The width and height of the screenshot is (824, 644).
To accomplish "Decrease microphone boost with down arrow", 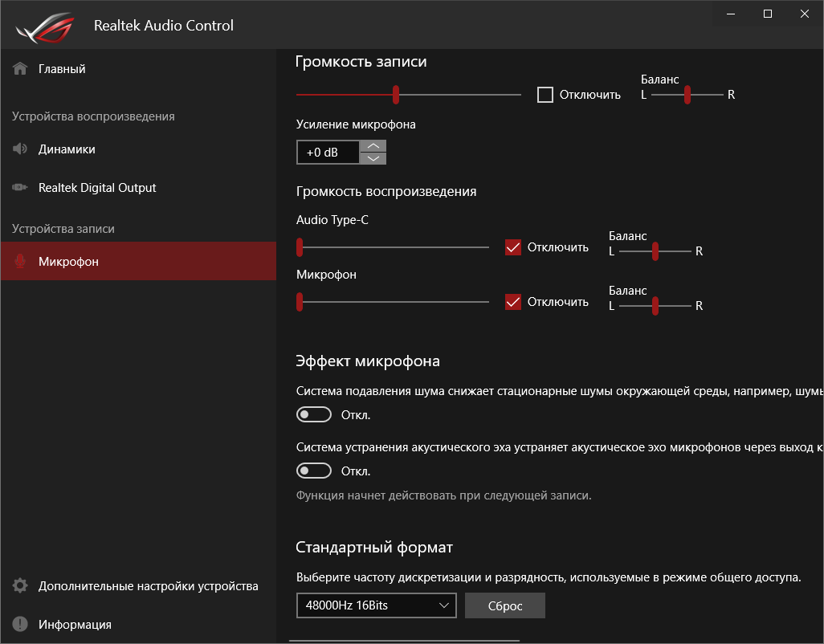I will (373, 158).
